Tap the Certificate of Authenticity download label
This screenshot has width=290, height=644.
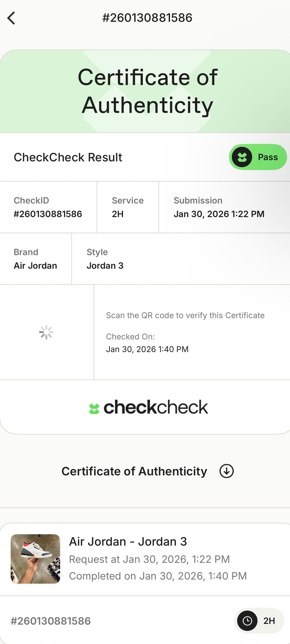tap(134, 471)
